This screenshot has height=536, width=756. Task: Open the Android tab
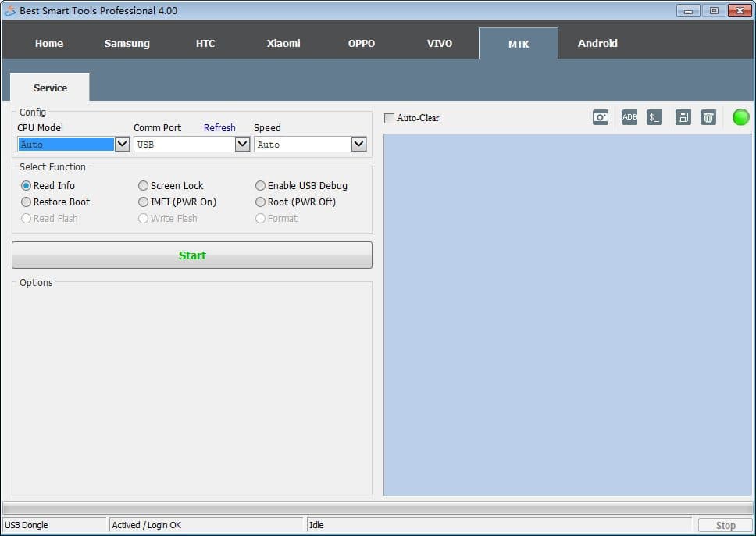point(598,44)
